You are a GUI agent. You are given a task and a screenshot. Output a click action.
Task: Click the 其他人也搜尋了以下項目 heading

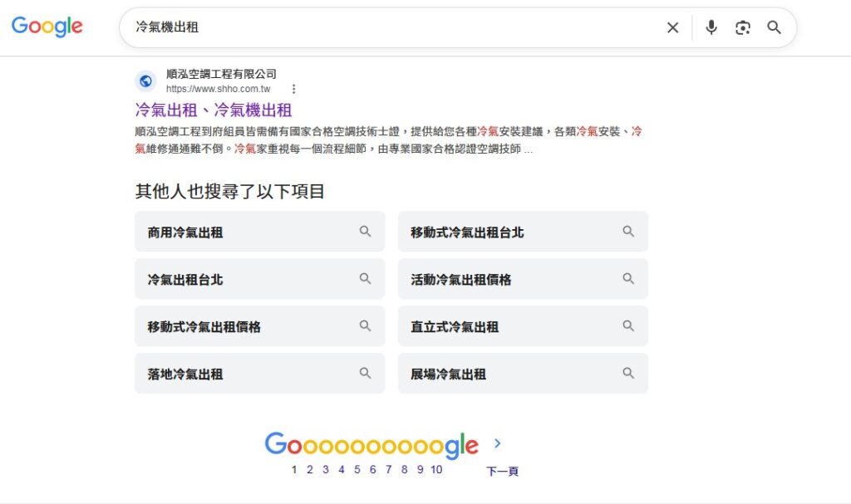[230, 191]
